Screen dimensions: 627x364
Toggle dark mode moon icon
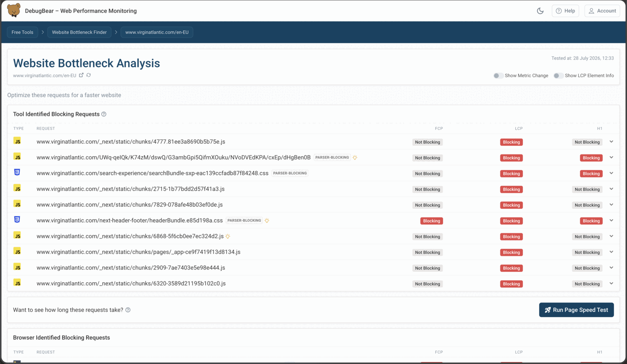click(540, 11)
